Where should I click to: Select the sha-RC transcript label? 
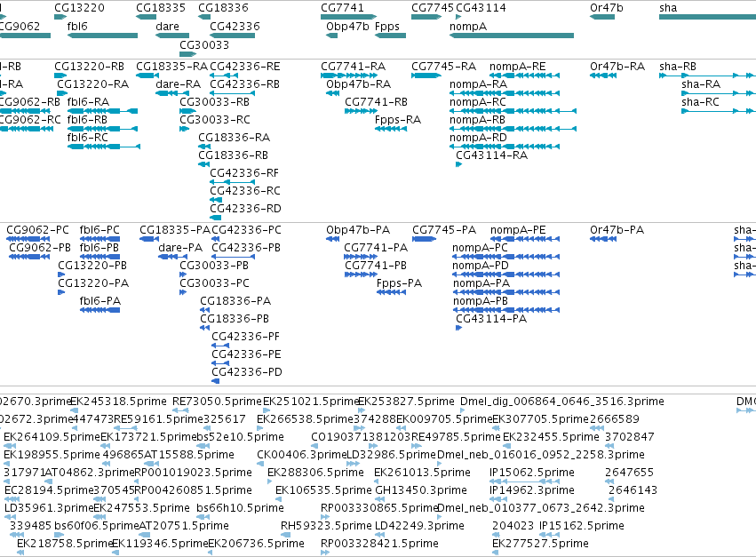tap(700, 102)
